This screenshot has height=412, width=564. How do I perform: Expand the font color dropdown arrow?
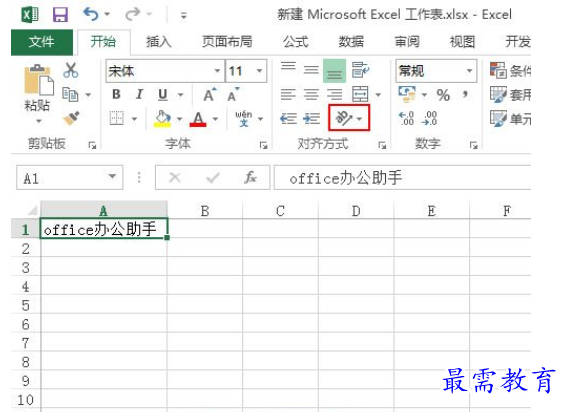point(215,119)
